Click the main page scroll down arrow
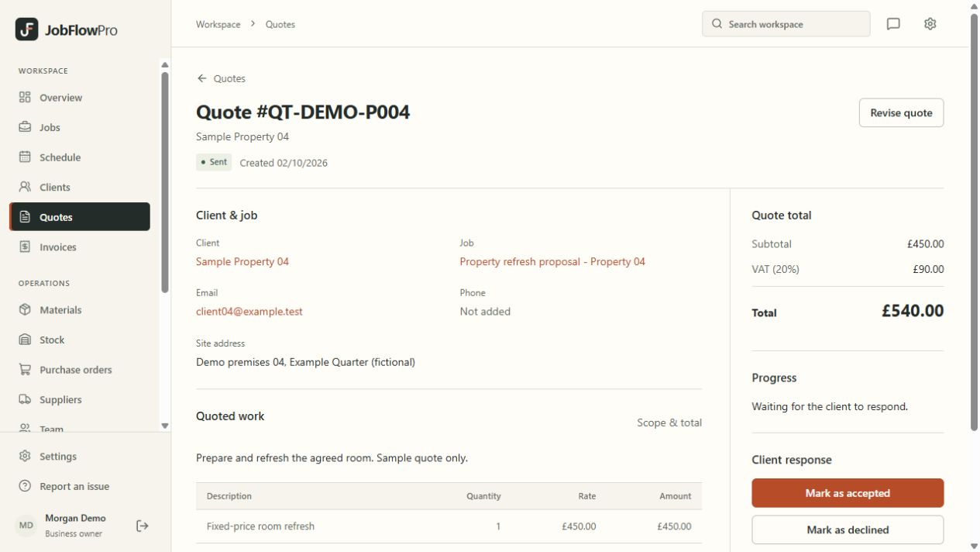 click(975, 547)
